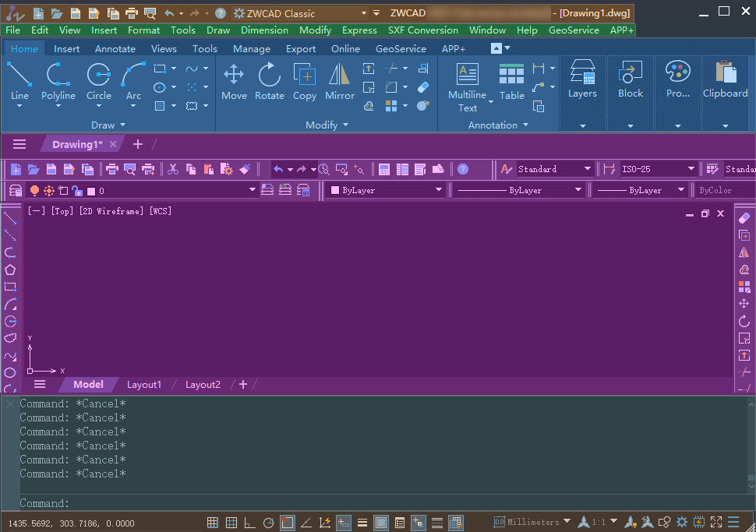Screen dimensions: 756x532
Task: Click the Undo arrow in standard toolbar
Action: pyautogui.click(x=278, y=169)
